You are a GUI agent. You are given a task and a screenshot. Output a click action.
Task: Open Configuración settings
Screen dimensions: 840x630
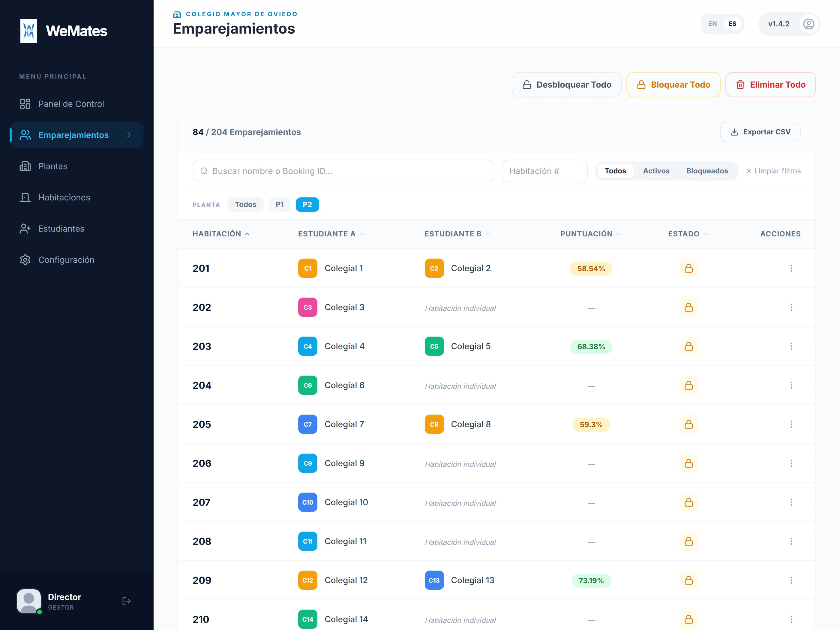(x=76, y=260)
